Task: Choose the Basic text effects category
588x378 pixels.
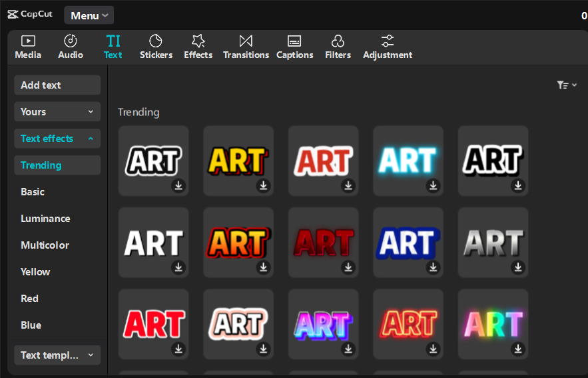Action: tap(33, 192)
